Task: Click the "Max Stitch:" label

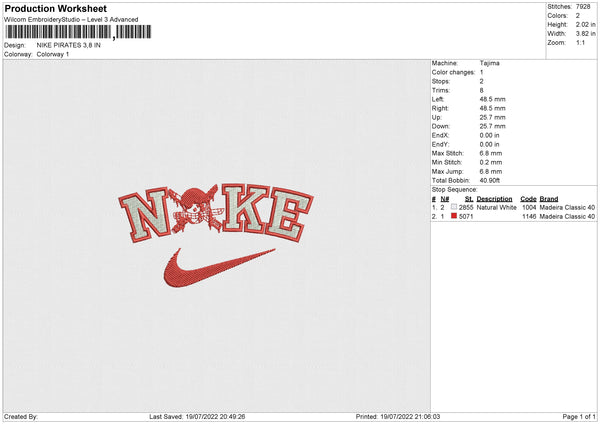Action: coord(447,153)
